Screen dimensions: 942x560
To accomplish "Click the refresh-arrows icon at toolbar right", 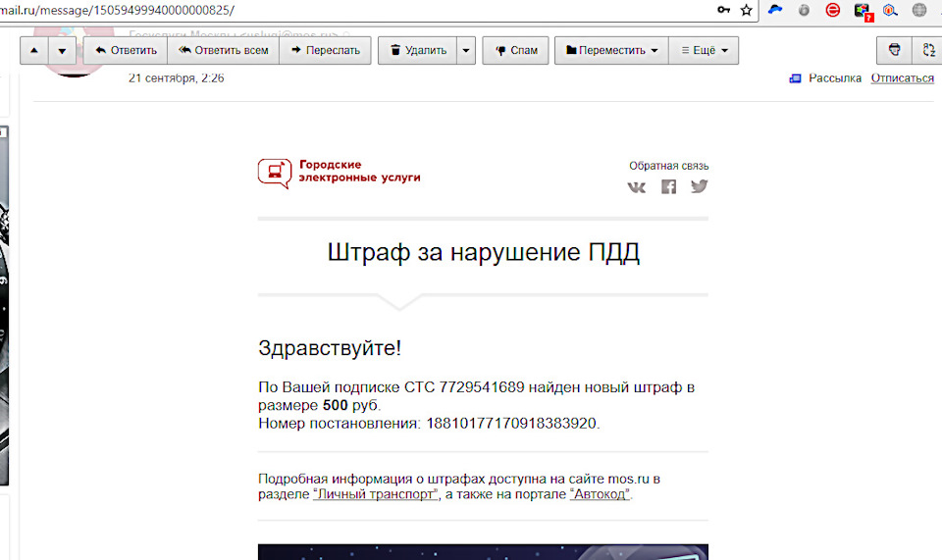I will tap(927, 51).
